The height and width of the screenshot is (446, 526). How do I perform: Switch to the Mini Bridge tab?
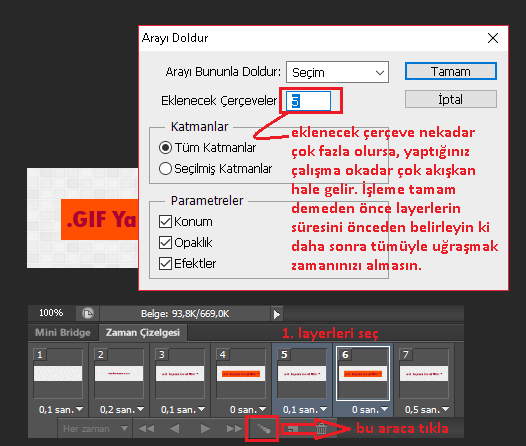tap(63, 332)
